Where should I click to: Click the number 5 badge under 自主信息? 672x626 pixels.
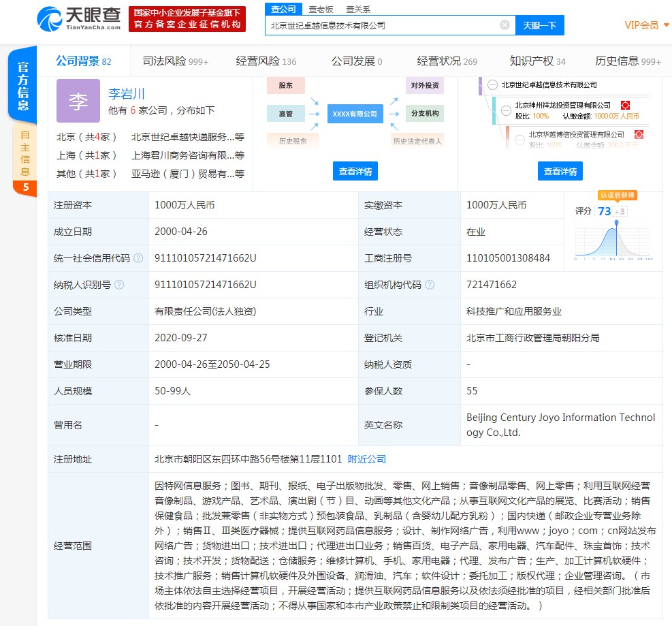point(25,187)
